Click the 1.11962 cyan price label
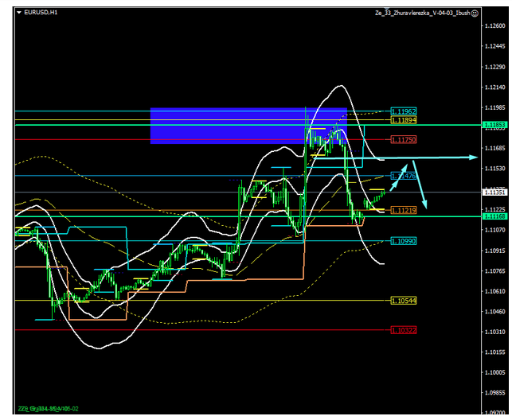The height and width of the screenshot is (420, 512). tap(404, 111)
